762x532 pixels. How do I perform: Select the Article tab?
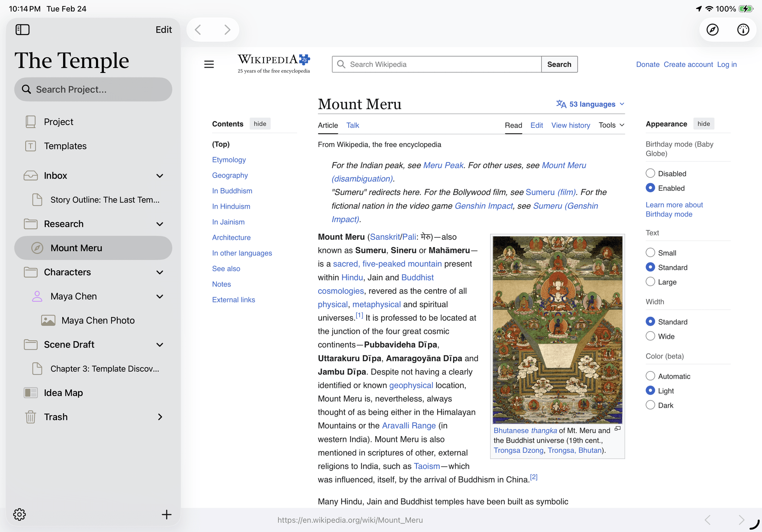click(328, 125)
